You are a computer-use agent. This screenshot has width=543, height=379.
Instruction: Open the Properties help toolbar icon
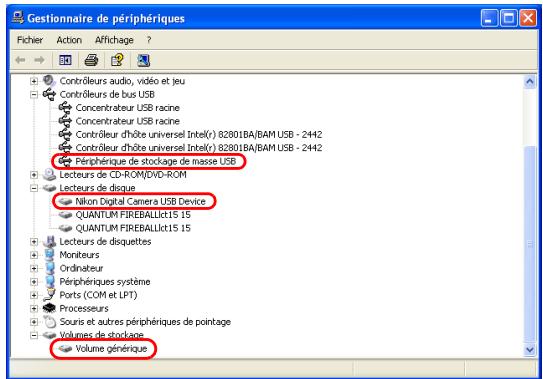(x=117, y=60)
